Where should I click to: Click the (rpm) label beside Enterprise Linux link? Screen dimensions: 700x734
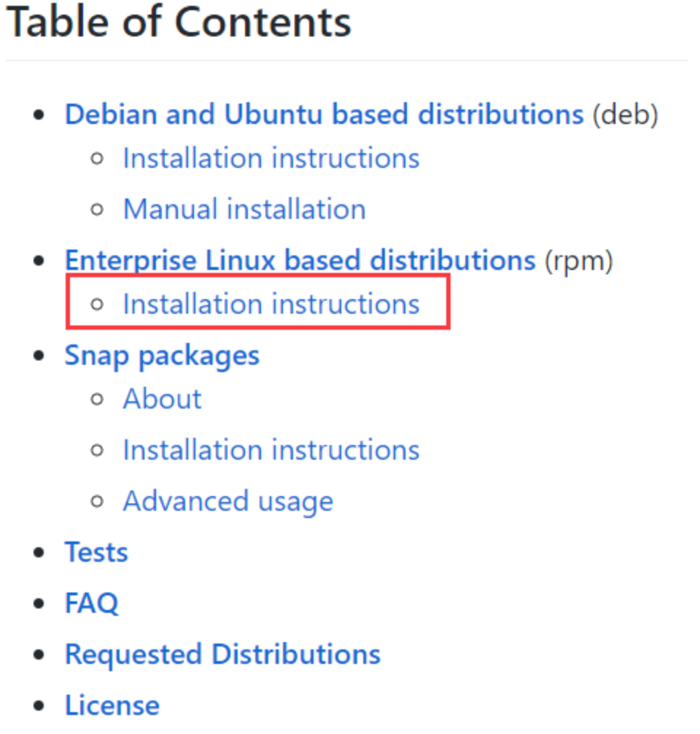click(x=578, y=260)
